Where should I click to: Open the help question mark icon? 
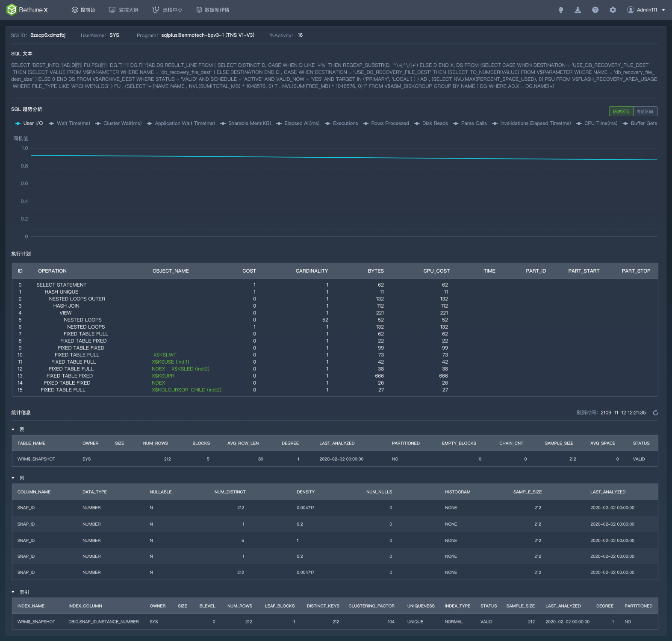click(x=595, y=10)
